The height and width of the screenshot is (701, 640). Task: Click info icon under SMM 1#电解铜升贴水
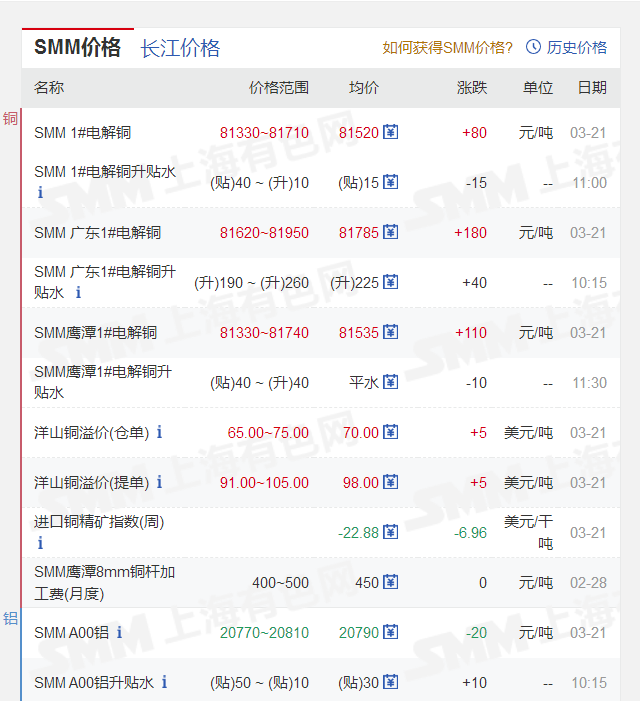click(40, 193)
